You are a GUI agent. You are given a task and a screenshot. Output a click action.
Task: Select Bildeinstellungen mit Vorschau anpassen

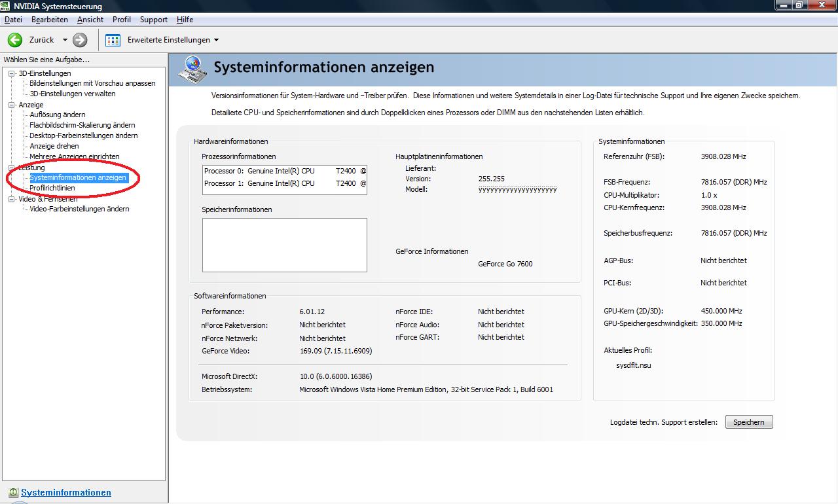tap(92, 83)
